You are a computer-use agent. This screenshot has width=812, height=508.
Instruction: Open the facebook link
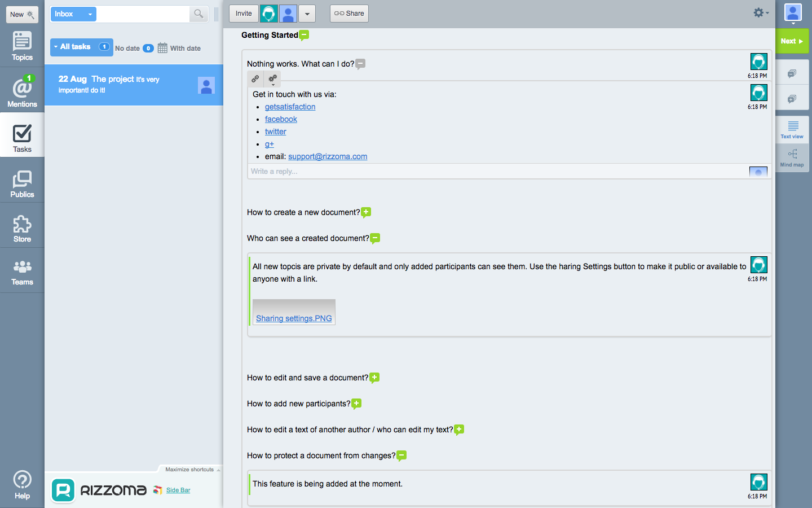[281, 119]
